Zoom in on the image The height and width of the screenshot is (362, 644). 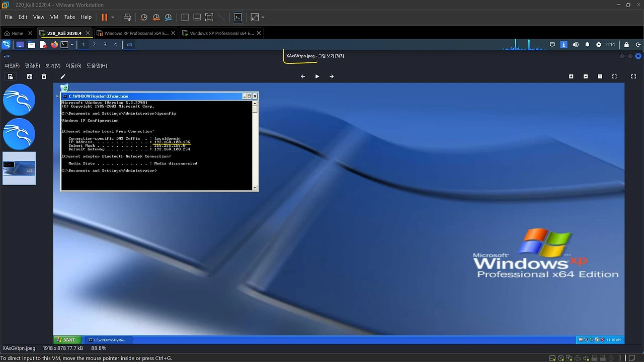click(571, 76)
